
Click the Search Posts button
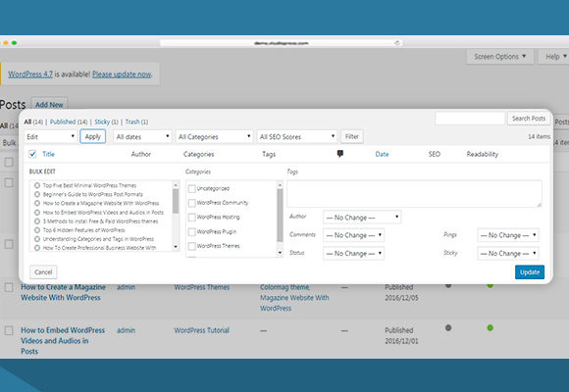(x=529, y=119)
